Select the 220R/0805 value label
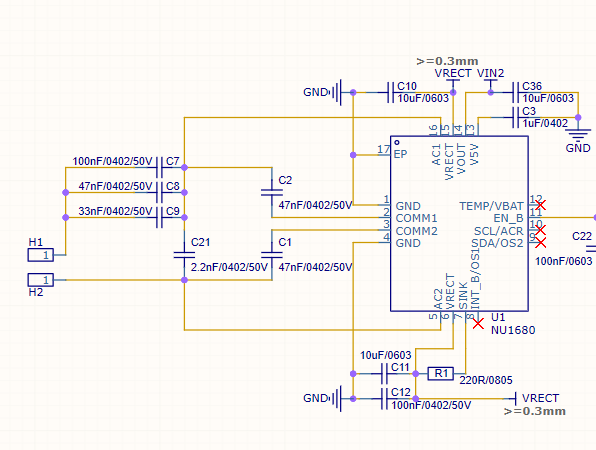Image resolution: width=596 pixels, height=450 pixels. [486, 380]
